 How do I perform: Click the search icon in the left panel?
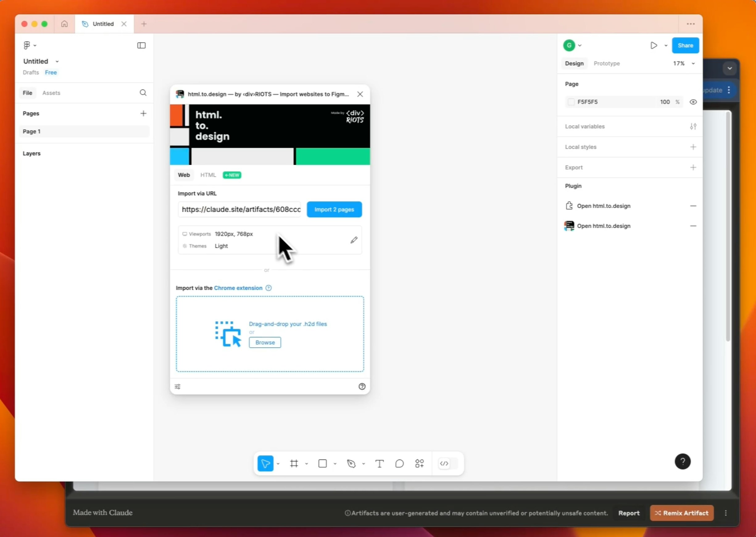[143, 93]
